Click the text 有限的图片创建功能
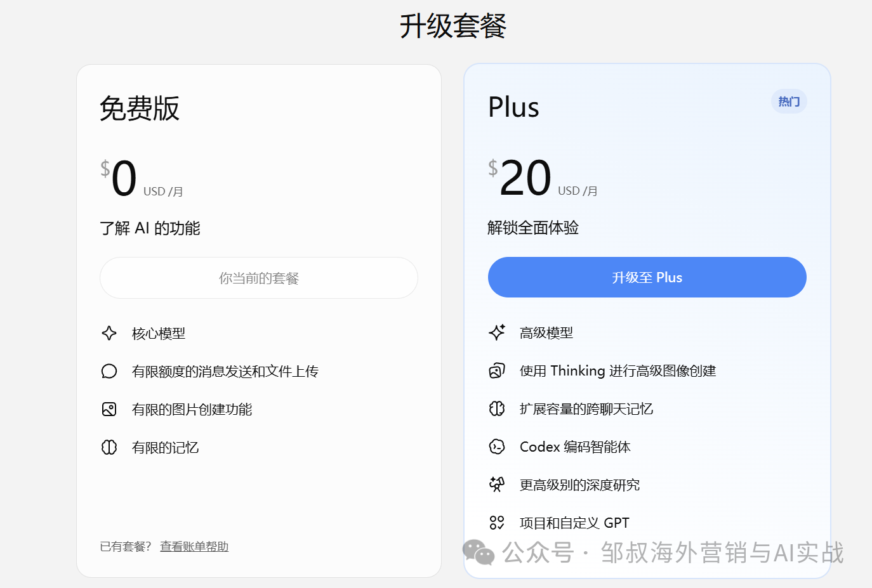 pyautogui.click(x=192, y=409)
